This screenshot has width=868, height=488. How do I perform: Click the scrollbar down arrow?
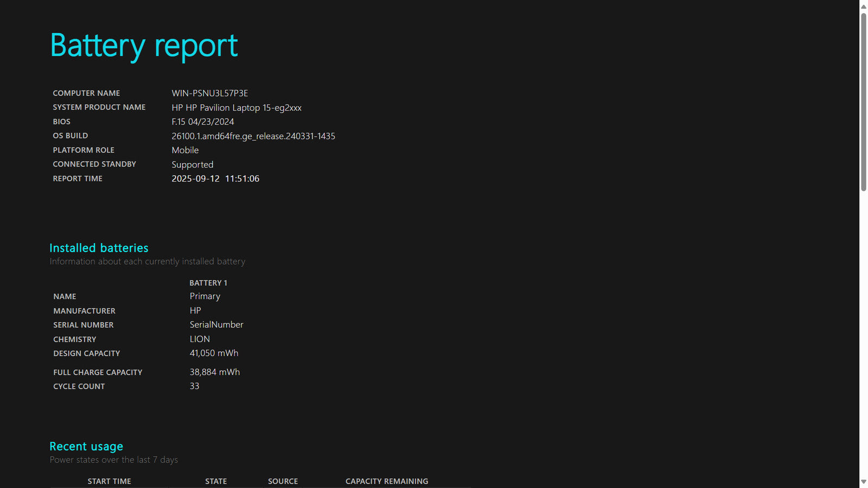pos(864,481)
